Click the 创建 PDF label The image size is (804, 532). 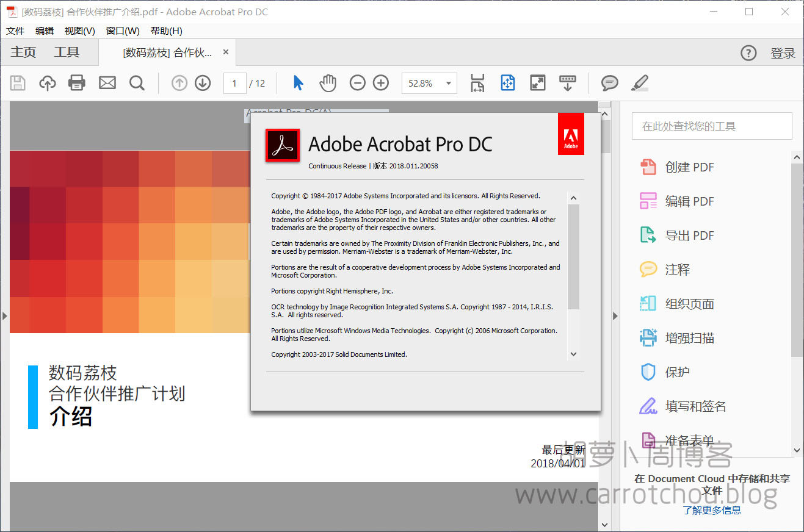[690, 167]
